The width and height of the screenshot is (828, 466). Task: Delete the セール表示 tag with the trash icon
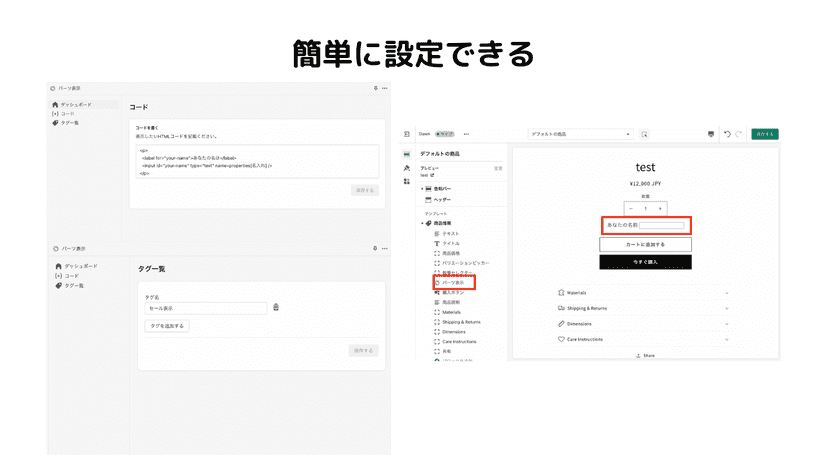coord(276,307)
